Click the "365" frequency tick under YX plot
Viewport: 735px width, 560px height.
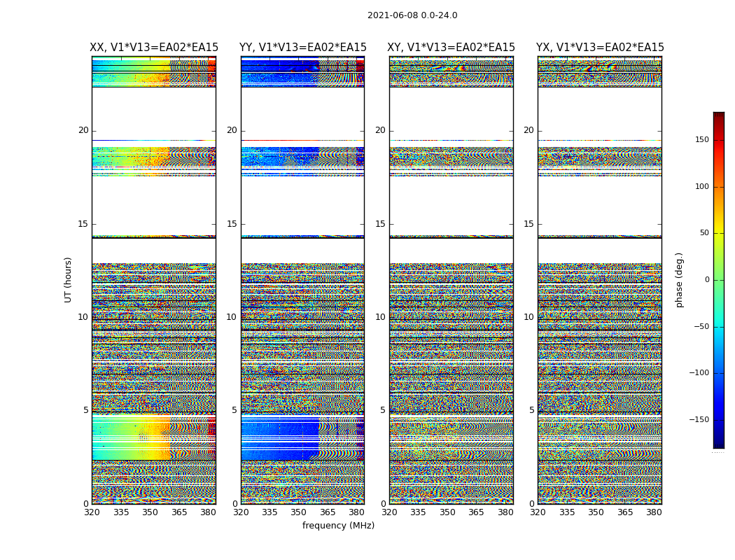[625, 512]
